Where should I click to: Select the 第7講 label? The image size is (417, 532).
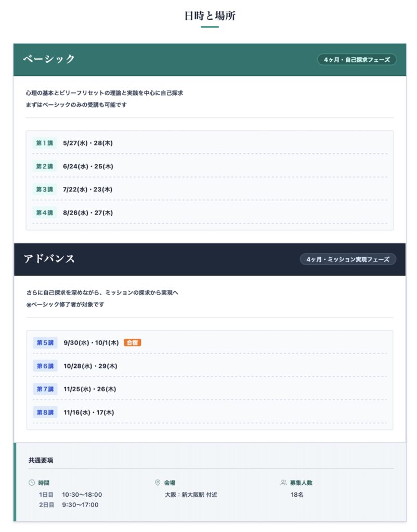tap(45, 389)
